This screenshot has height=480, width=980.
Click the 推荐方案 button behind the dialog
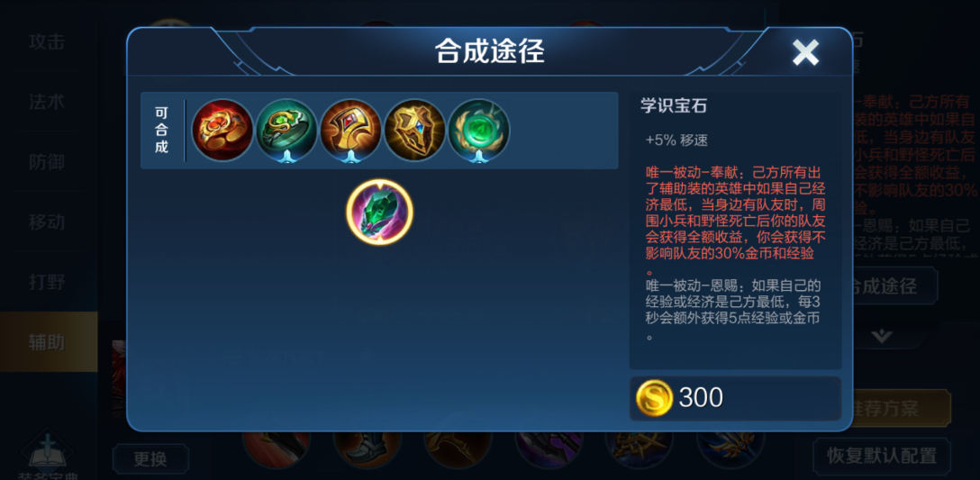[902, 409]
